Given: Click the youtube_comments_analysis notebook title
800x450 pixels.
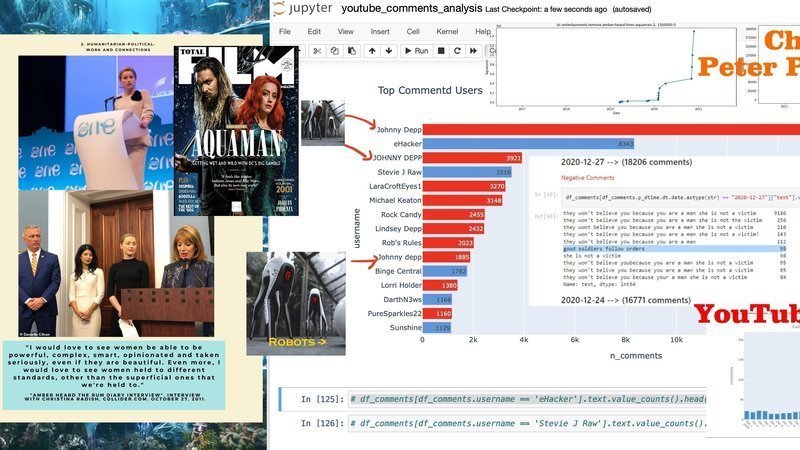Looking at the screenshot, I should (x=411, y=9).
